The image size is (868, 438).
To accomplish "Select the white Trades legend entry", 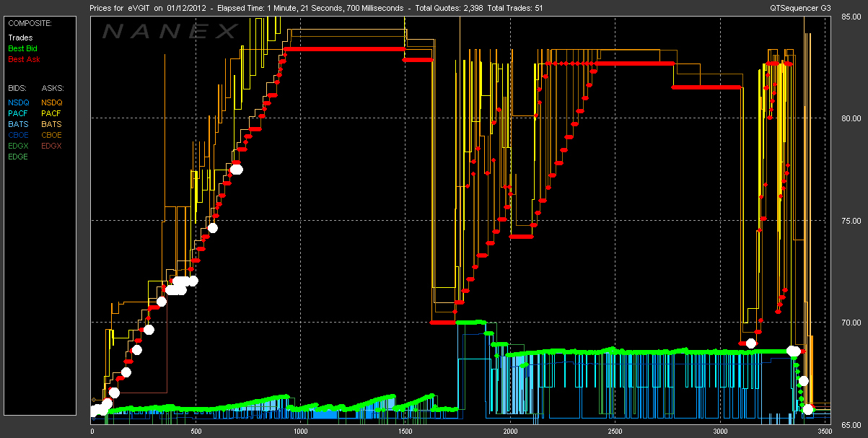I will [20, 38].
